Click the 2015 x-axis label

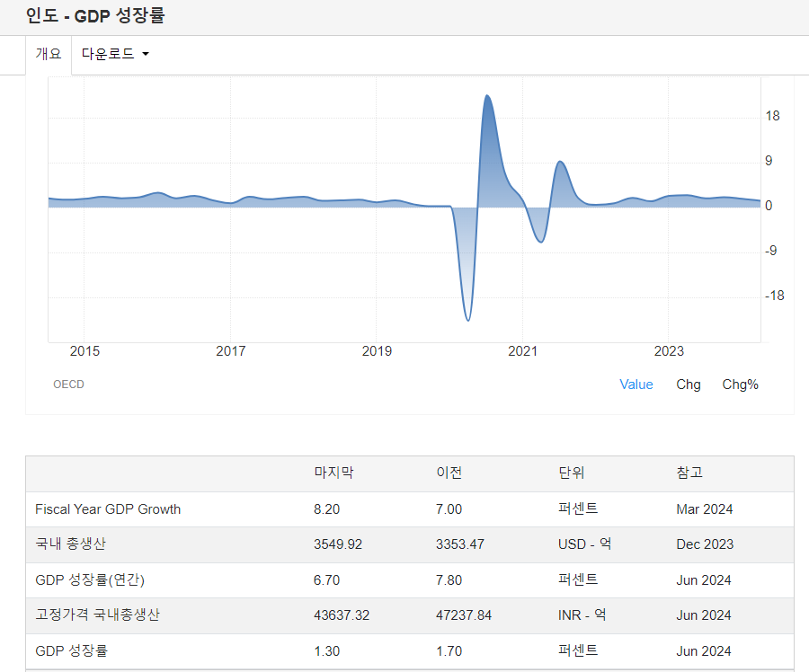click(x=84, y=351)
